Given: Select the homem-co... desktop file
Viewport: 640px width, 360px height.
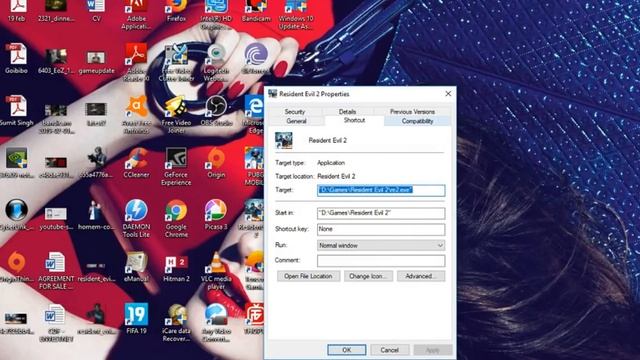Looking at the screenshot, I should pyautogui.click(x=96, y=215).
